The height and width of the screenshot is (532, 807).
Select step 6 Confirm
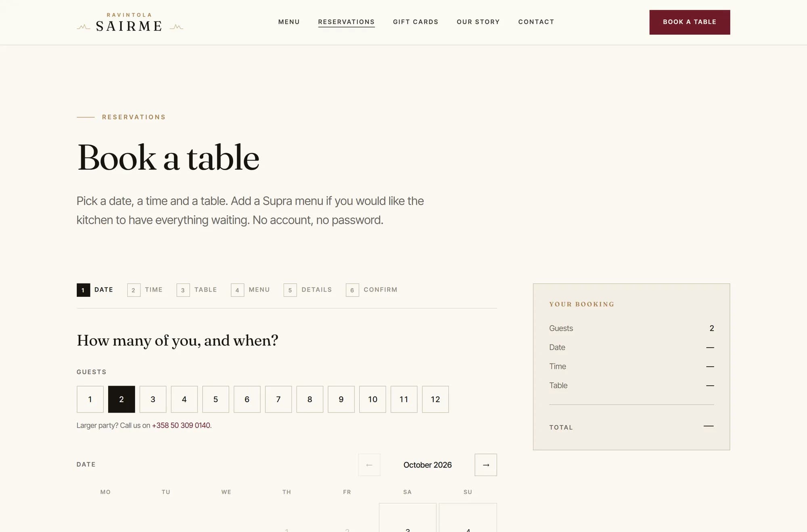coord(372,290)
